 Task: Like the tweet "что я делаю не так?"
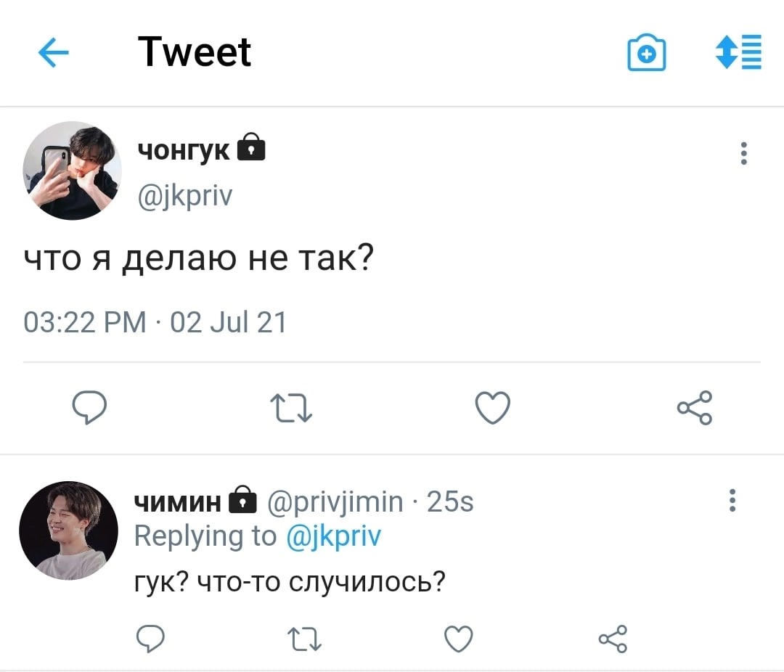click(493, 408)
